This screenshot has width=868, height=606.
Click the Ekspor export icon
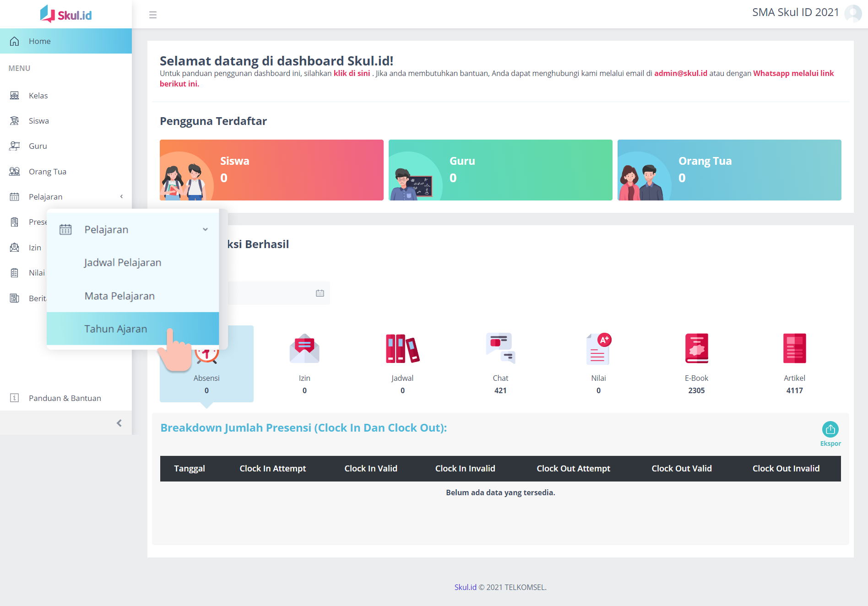pyautogui.click(x=830, y=430)
